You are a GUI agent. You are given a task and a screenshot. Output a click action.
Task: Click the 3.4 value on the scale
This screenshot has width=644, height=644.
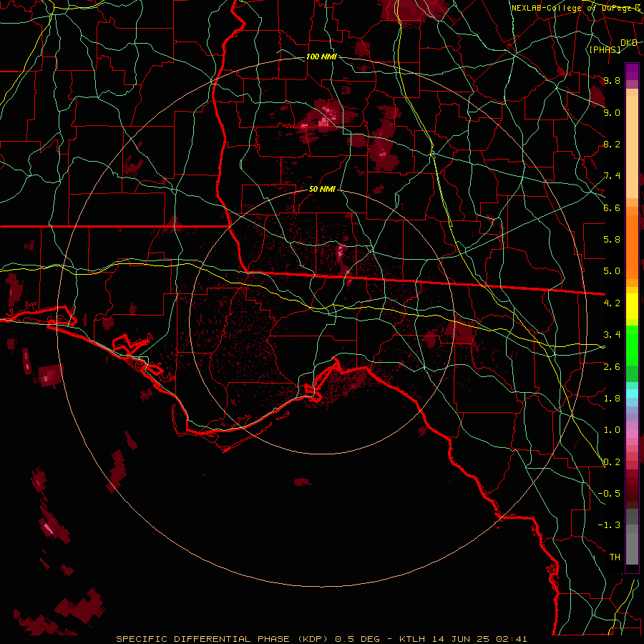click(612, 335)
